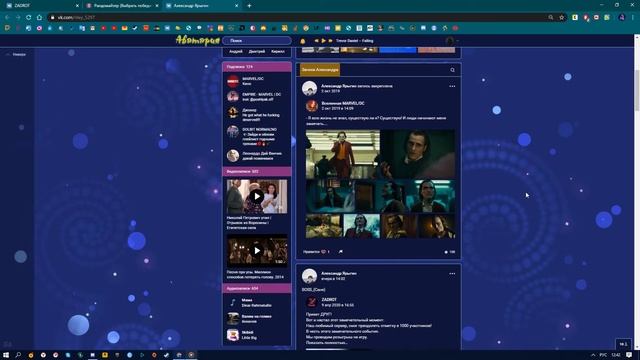This screenshot has height=360, width=640.
Task: Click the zoom magnifier icon in address bar
Action: (551, 18)
